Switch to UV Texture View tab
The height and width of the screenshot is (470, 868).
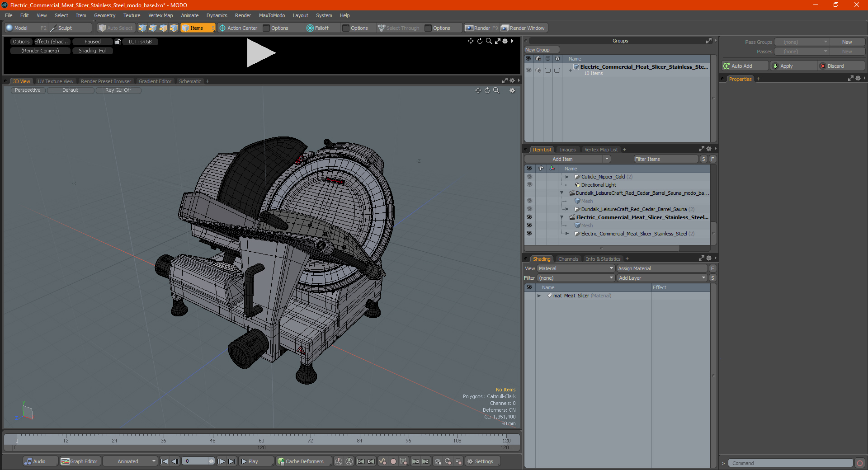[x=56, y=81]
